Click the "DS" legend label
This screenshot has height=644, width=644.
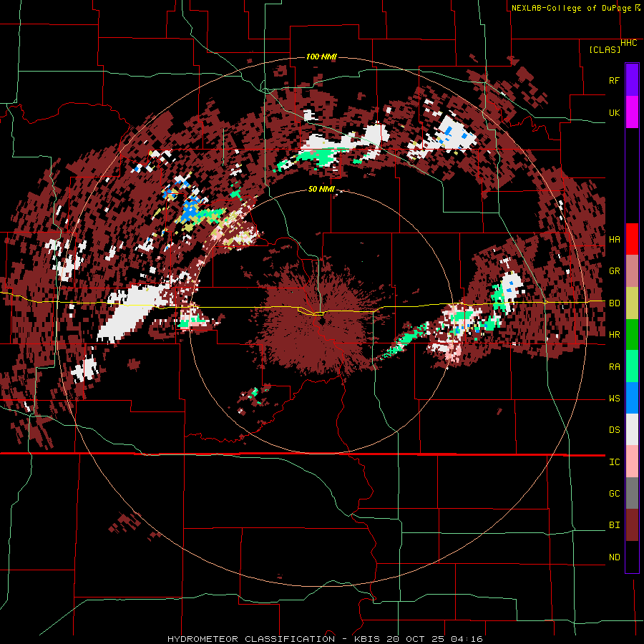click(615, 430)
